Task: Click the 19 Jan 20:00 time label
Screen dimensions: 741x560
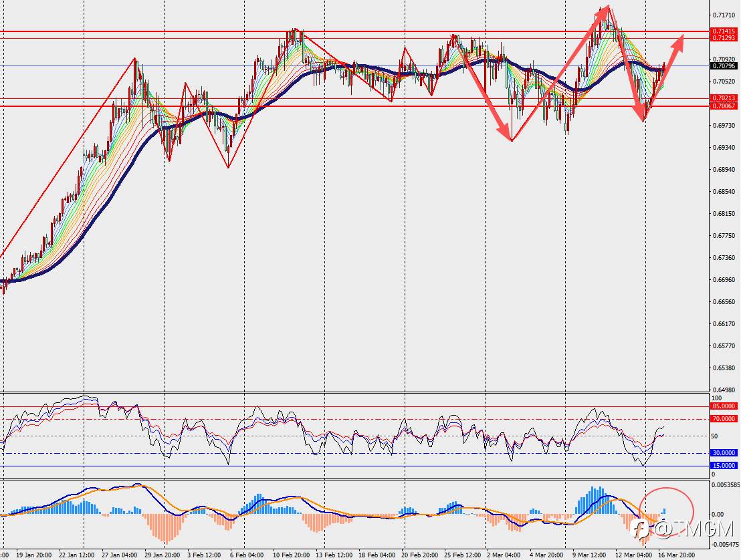Action: (x=33, y=555)
